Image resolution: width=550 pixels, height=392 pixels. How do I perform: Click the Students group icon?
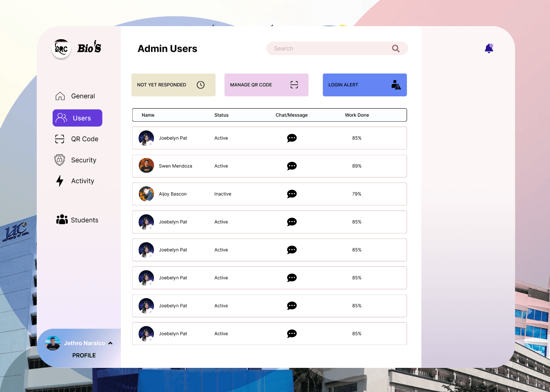click(x=62, y=220)
